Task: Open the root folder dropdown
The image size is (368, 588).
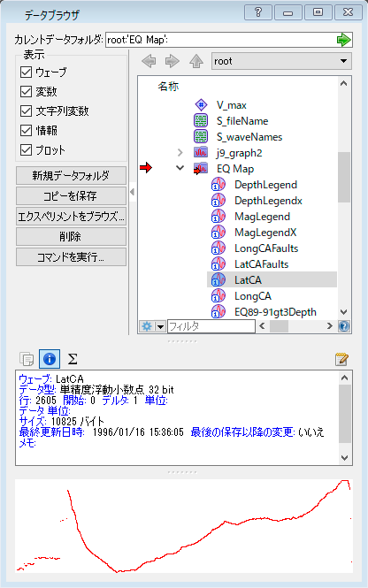Action: 281,61
